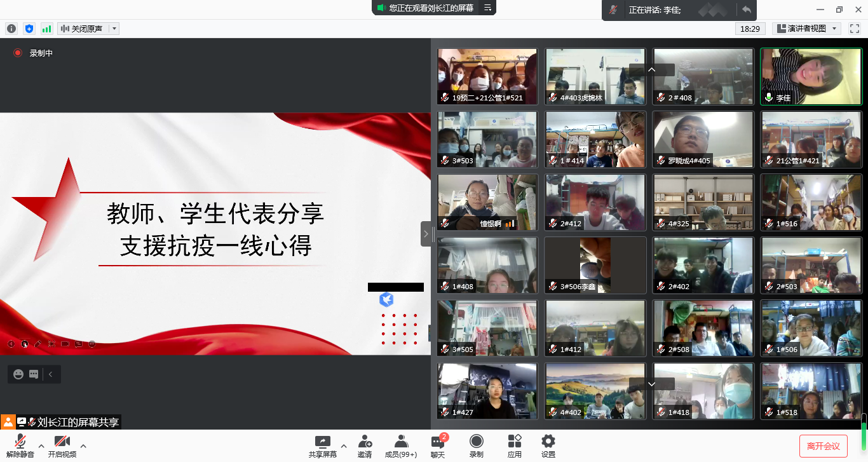Open dropdown arrow beside 关闭原声

click(114, 29)
